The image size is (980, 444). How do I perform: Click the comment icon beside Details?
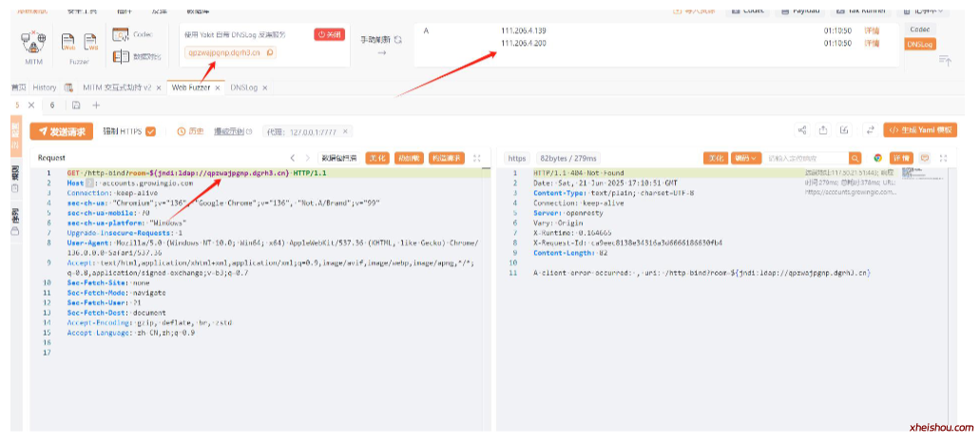click(x=925, y=158)
